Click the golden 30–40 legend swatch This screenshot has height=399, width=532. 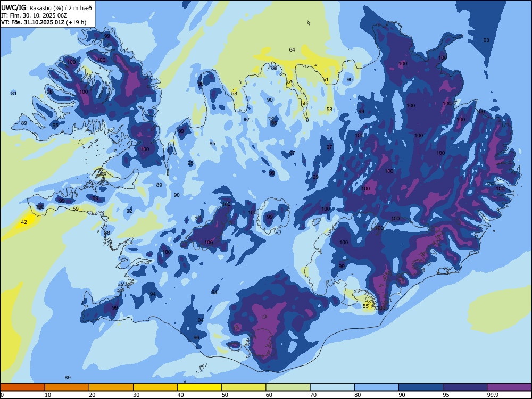point(155,387)
